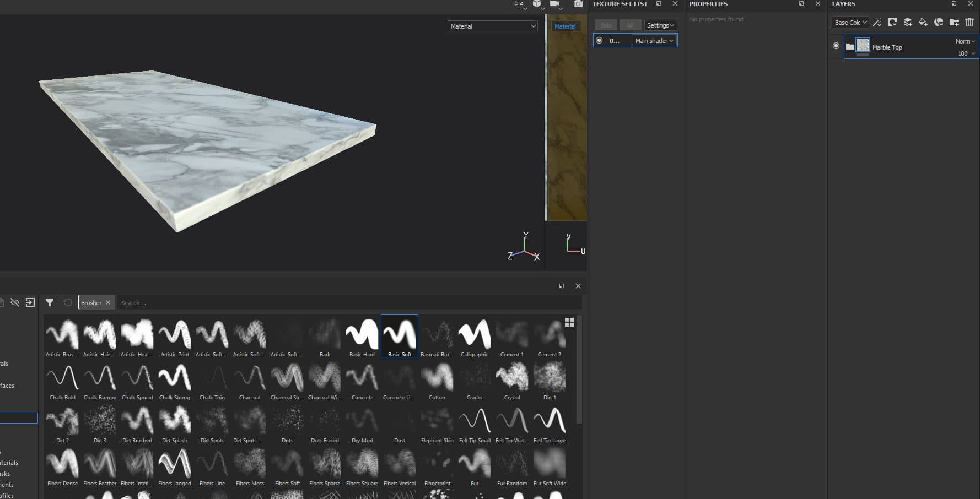Add a new layer with stack-plus icon
Viewport: 980px width, 499px height.
pos(908,22)
